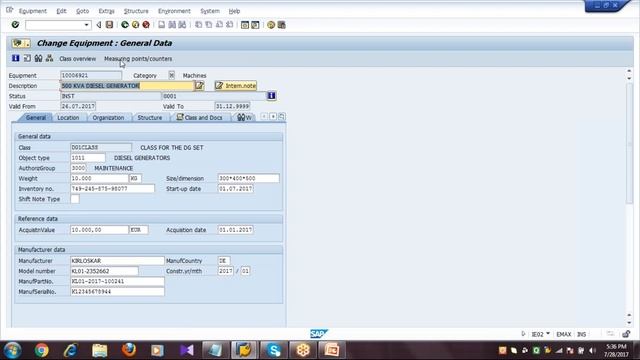
Task: Click the yellow Exit icon
Action: tap(136, 25)
